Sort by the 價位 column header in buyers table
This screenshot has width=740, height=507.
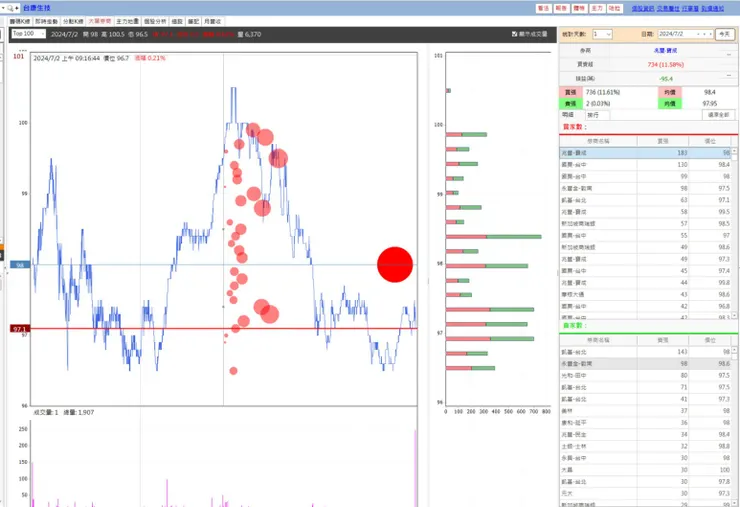(710, 141)
